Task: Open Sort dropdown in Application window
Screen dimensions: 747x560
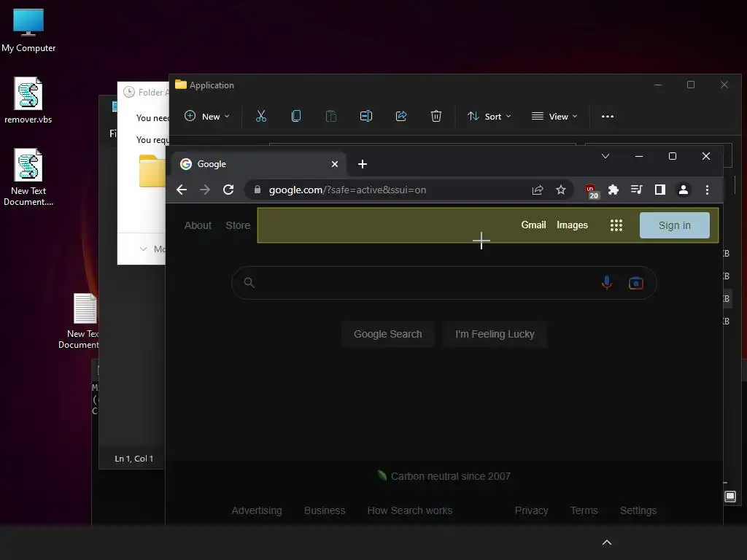Action: [x=489, y=116]
